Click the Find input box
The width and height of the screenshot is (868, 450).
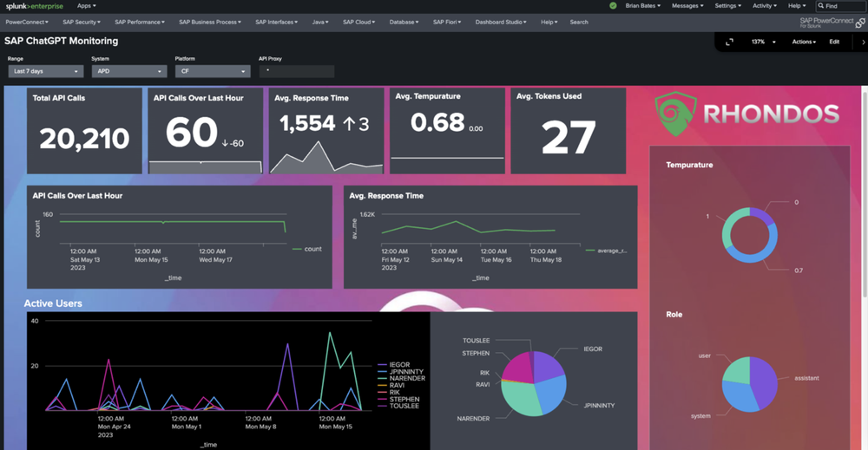pyautogui.click(x=840, y=6)
